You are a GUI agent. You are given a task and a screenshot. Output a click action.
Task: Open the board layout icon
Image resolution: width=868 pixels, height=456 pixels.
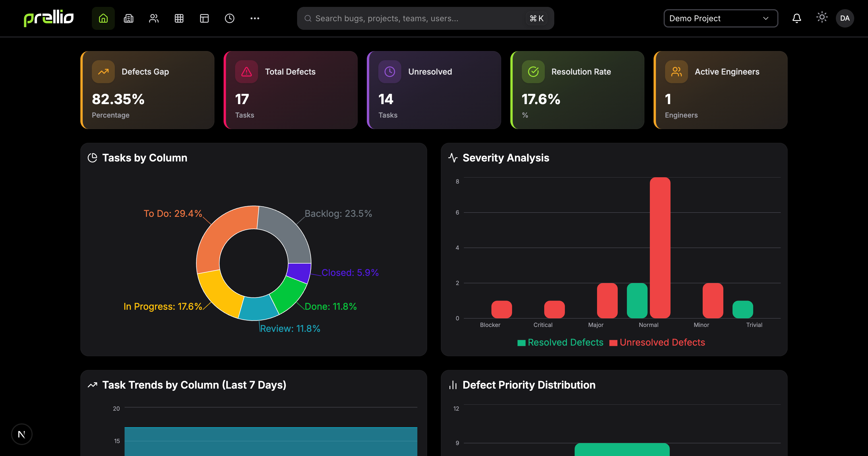tap(204, 18)
